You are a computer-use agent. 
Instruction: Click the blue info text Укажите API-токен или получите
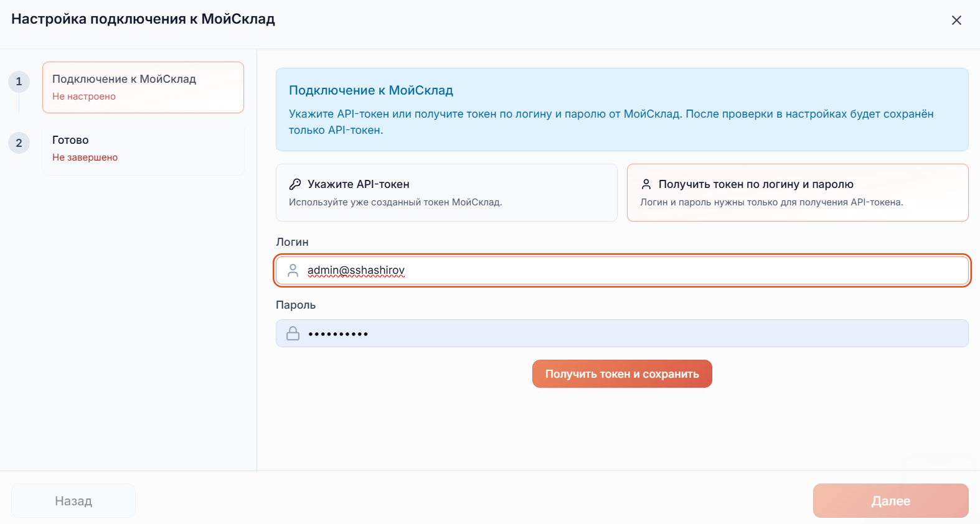point(611,122)
